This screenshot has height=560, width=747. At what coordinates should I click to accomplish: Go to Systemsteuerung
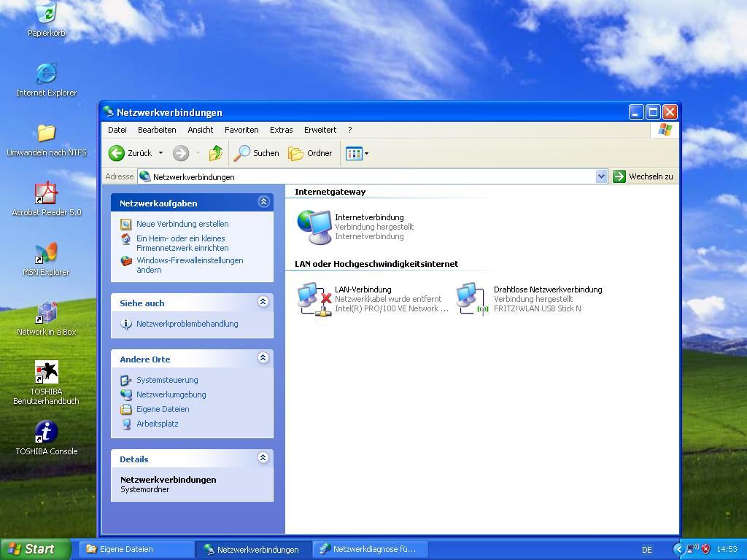167,380
